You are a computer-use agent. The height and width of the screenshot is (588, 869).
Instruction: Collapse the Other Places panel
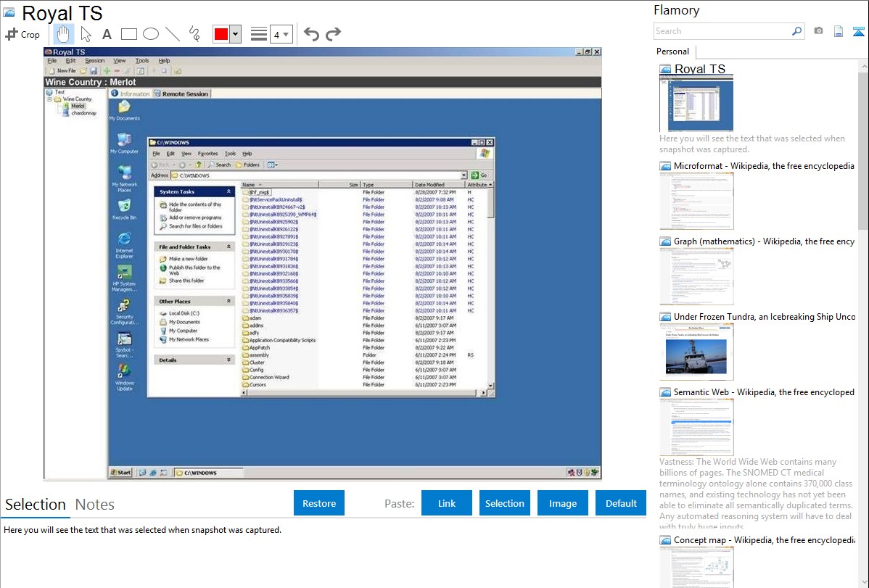(228, 301)
